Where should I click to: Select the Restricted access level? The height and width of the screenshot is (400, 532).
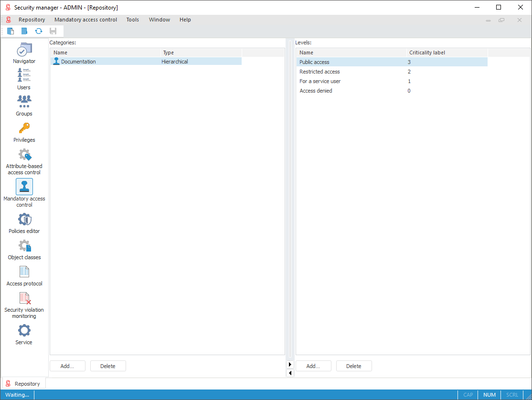pos(392,72)
